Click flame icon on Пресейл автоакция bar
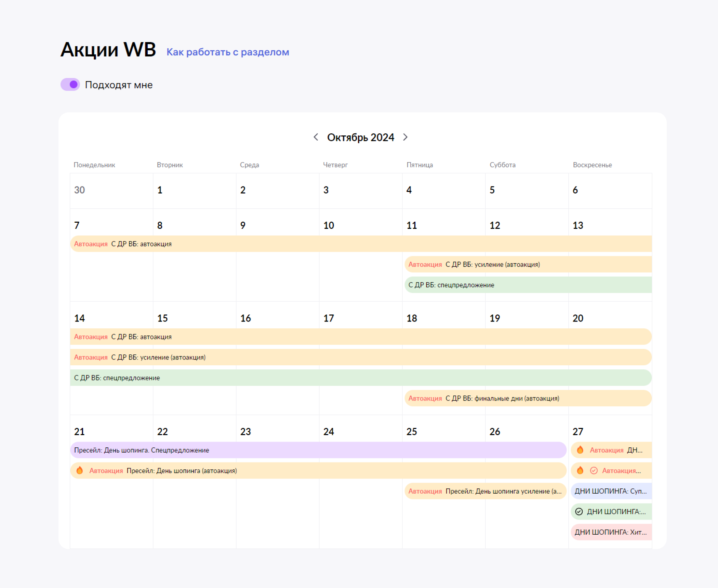Image resolution: width=718 pixels, height=588 pixels. tap(80, 470)
